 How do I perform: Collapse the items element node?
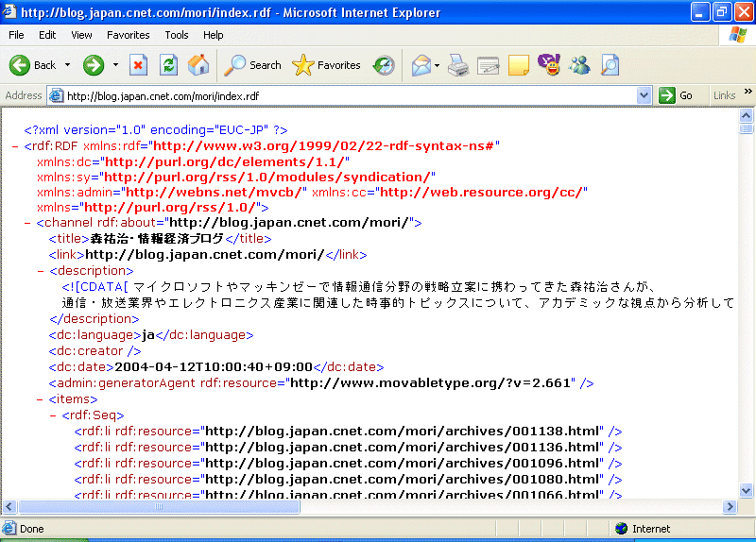(x=41, y=399)
